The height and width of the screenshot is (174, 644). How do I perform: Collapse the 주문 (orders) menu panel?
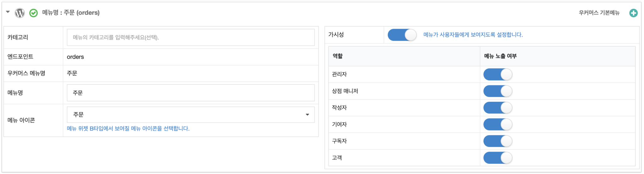[8, 12]
